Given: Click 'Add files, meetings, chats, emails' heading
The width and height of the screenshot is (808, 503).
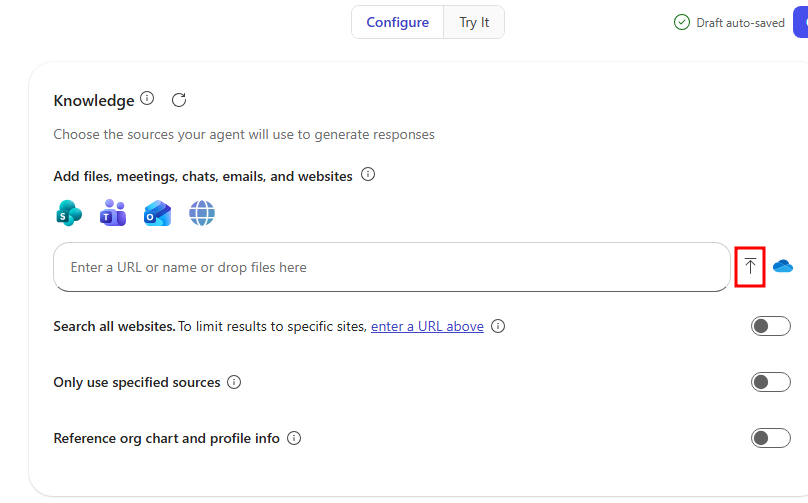Looking at the screenshot, I should [x=203, y=176].
